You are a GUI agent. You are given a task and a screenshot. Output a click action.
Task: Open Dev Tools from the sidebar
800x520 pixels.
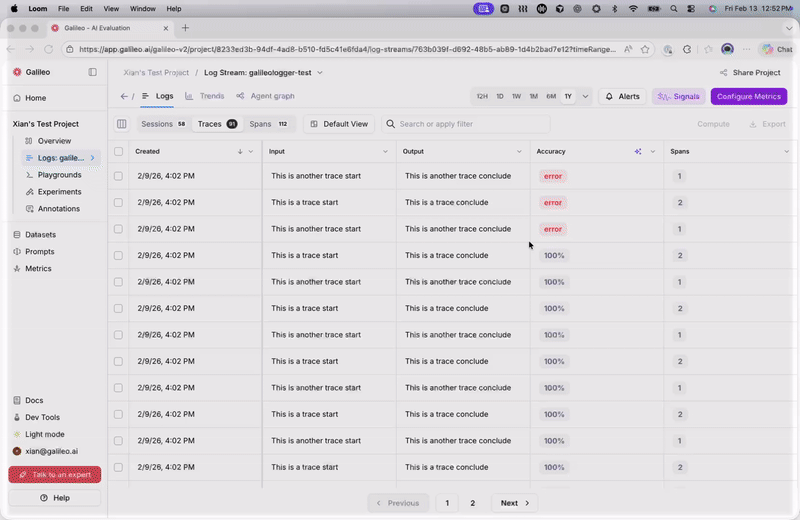[x=42, y=417]
